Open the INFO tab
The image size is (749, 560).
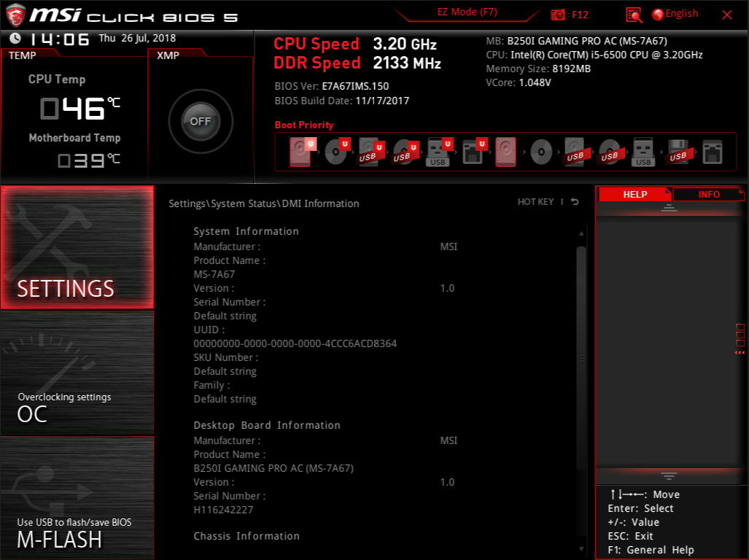coord(708,195)
